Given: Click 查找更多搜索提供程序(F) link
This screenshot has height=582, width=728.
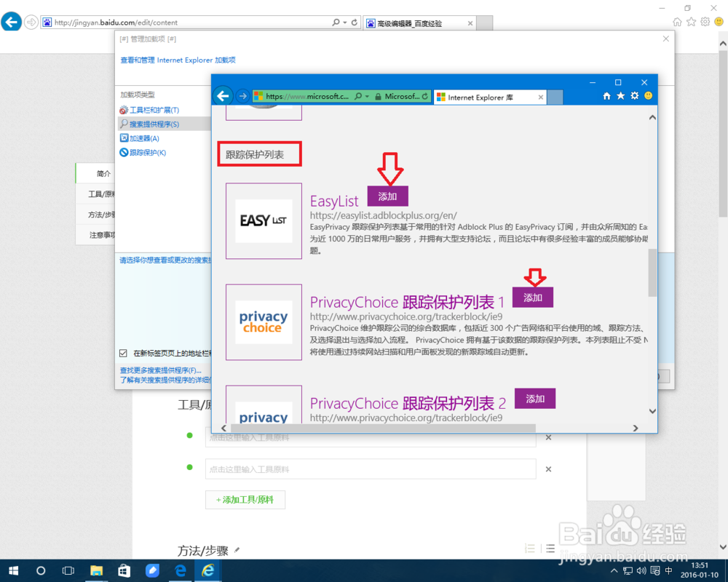Looking at the screenshot, I should 161,370.
